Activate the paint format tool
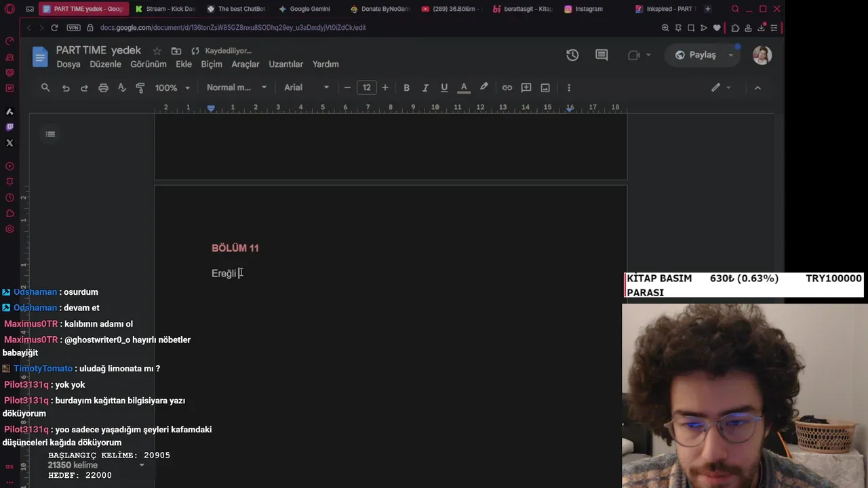Viewport: 868px width, 488px height. [140, 87]
